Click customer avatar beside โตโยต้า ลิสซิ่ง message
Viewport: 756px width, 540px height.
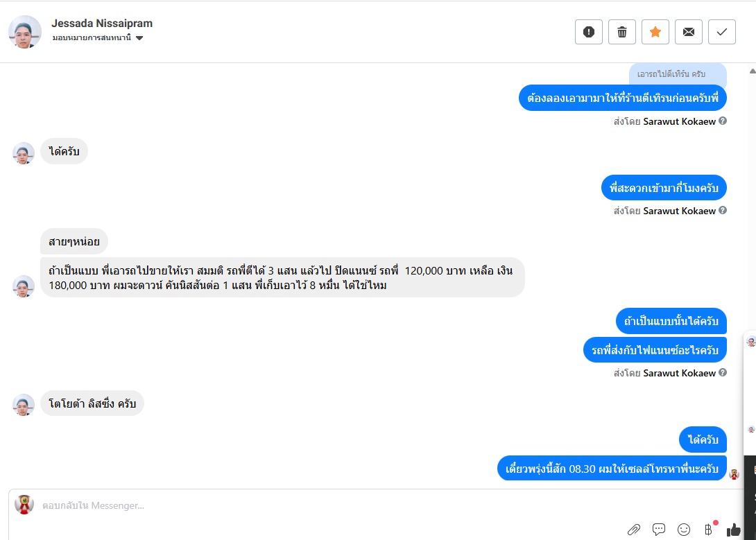tap(24, 405)
